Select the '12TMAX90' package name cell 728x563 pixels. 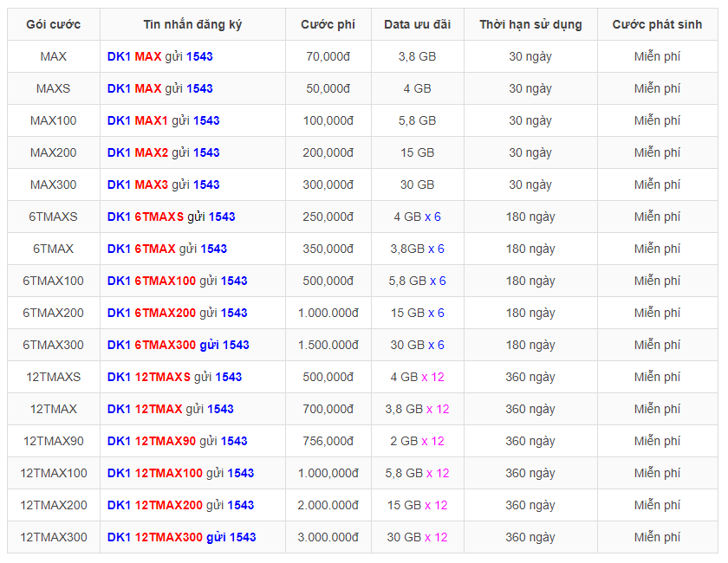click(x=54, y=441)
